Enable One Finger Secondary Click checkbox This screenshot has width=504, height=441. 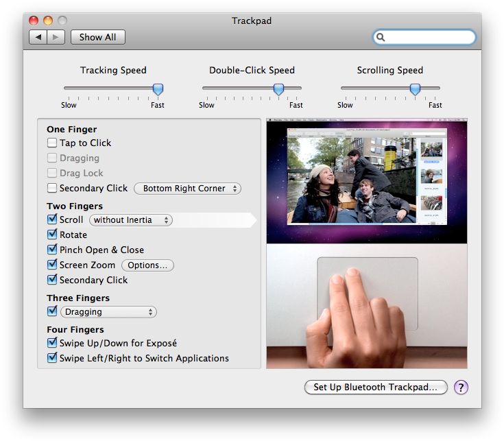[x=52, y=188]
